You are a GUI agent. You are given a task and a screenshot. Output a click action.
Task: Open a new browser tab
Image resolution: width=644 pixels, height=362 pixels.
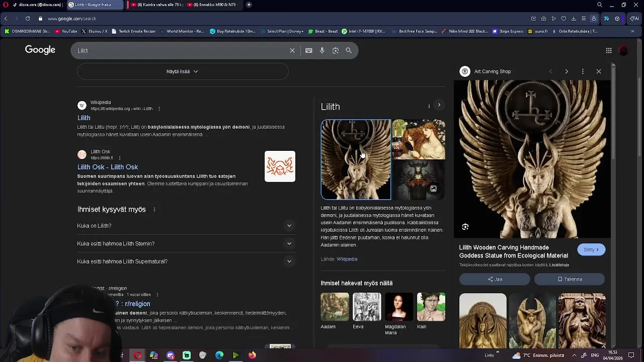click(249, 5)
